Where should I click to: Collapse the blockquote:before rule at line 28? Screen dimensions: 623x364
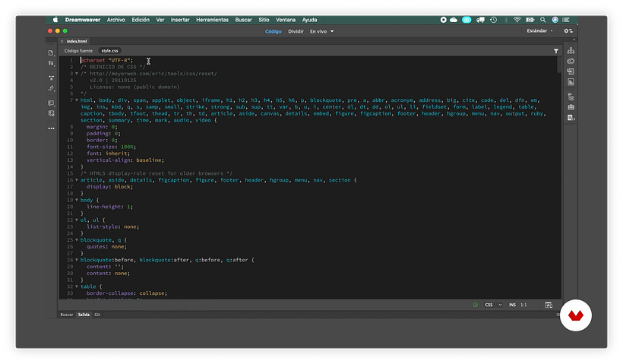coord(77,260)
